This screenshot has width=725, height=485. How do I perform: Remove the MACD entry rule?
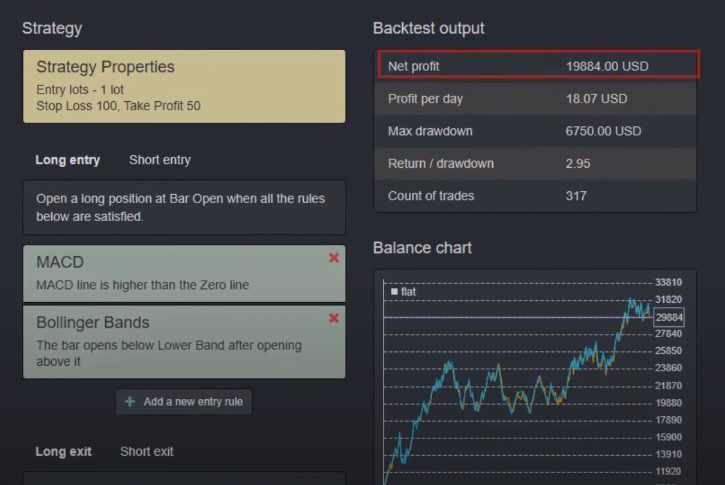coord(334,258)
